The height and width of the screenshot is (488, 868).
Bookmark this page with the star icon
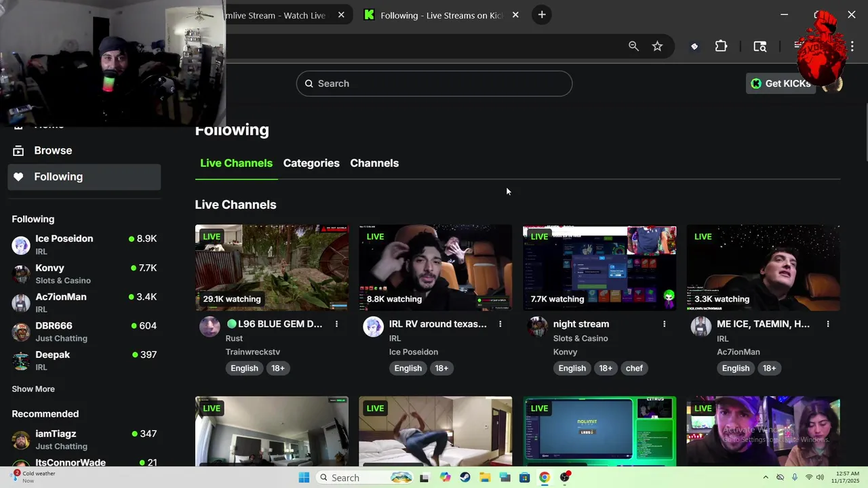[x=657, y=46]
